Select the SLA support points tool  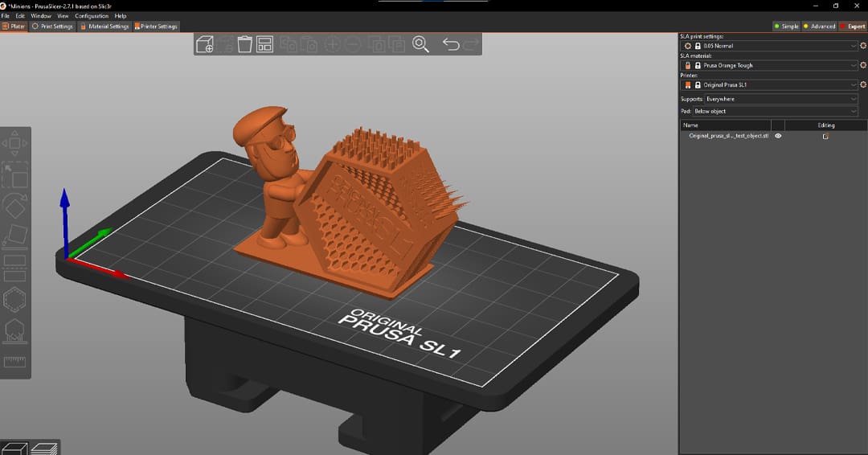point(15,331)
